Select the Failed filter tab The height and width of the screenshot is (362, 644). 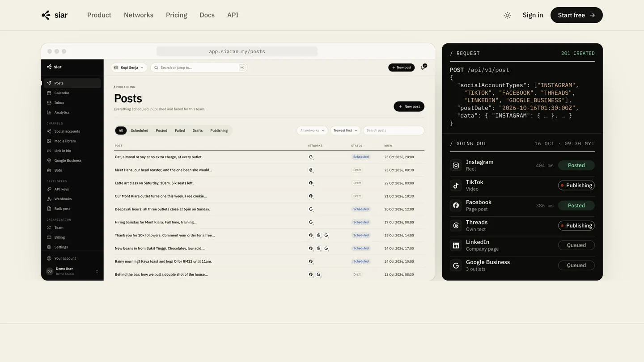pos(180,130)
